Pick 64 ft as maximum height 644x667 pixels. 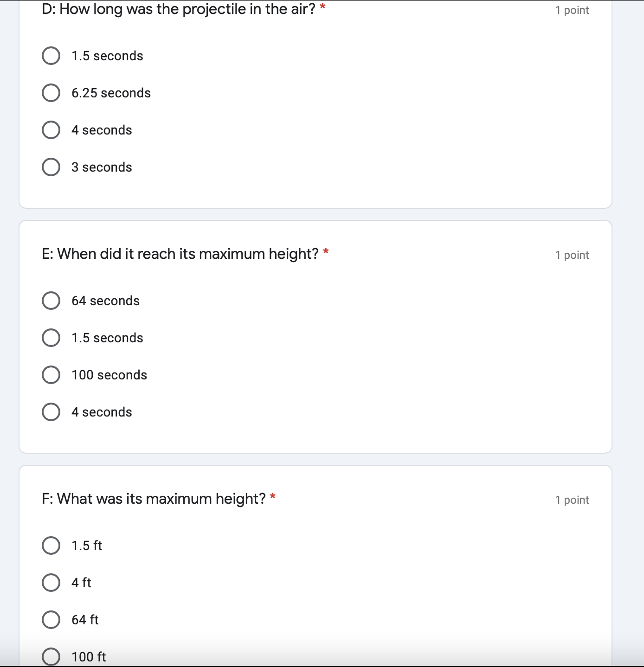tap(51, 620)
